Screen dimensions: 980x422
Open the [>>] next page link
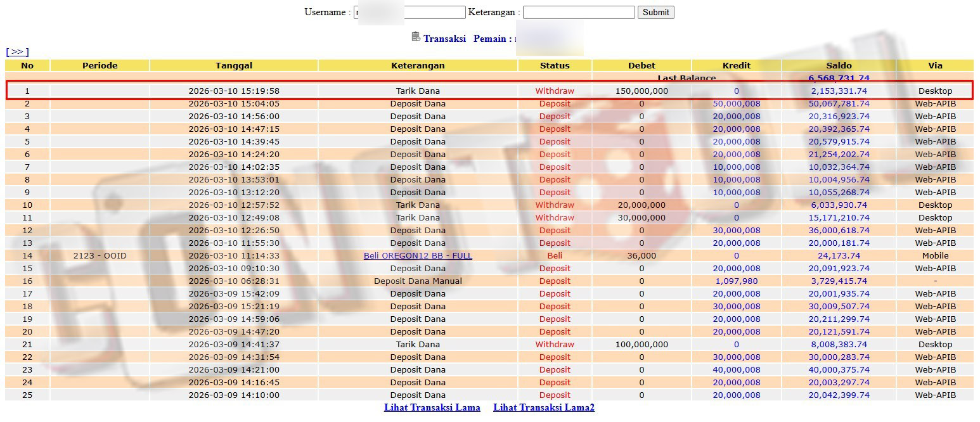click(17, 52)
